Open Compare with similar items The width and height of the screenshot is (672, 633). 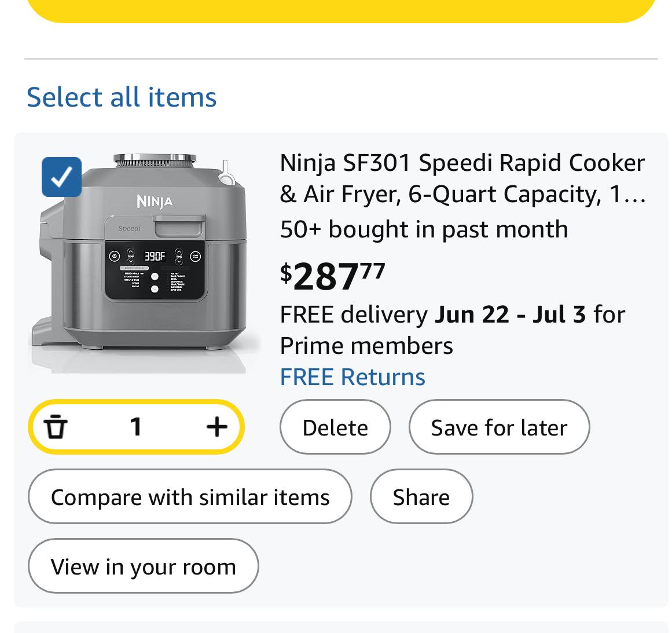[x=190, y=497]
